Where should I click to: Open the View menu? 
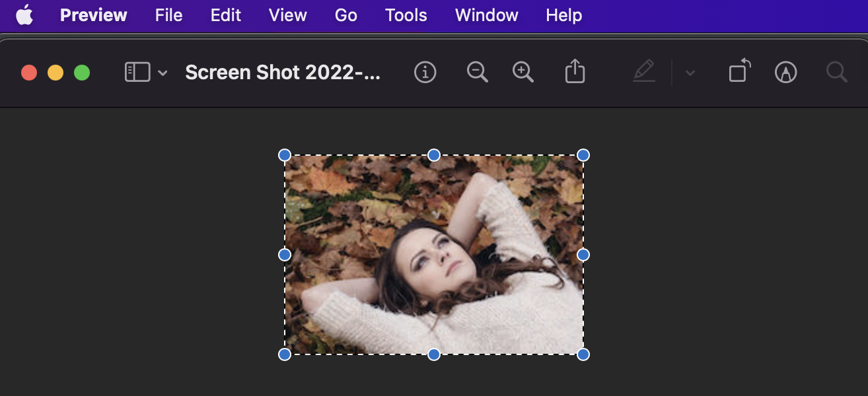pos(288,15)
